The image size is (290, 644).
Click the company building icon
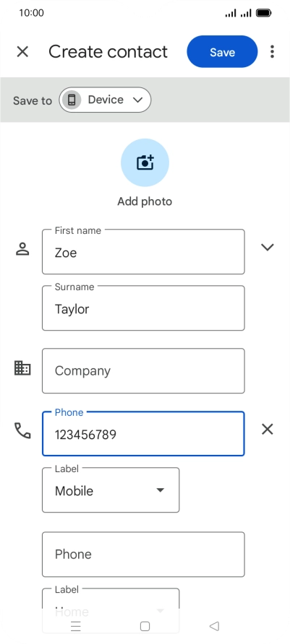pyautogui.click(x=22, y=367)
